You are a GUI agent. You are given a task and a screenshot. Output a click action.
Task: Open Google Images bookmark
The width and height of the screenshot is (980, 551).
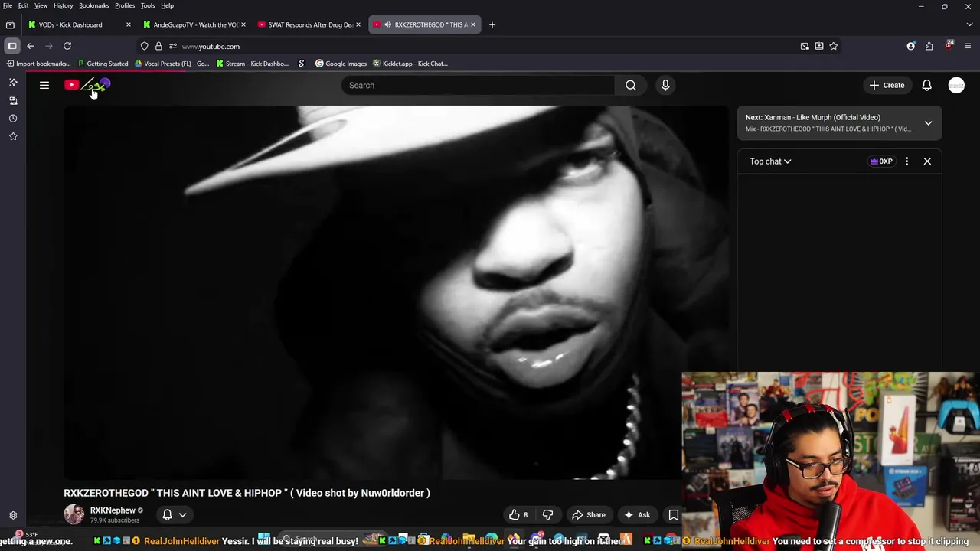click(341, 64)
